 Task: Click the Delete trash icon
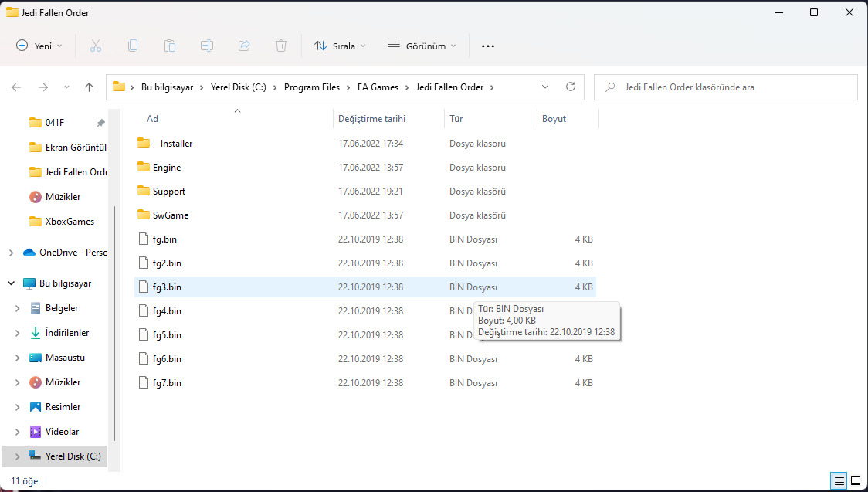pos(281,46)
